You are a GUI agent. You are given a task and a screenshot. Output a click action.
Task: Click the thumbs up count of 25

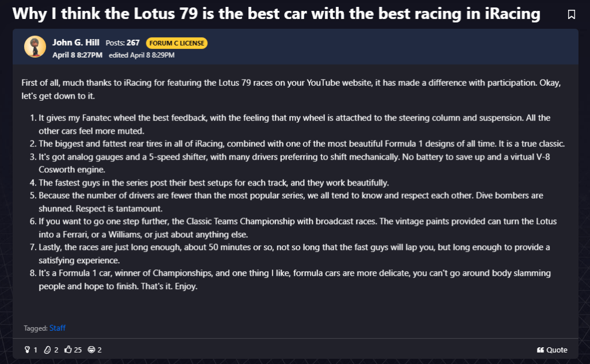78,350
